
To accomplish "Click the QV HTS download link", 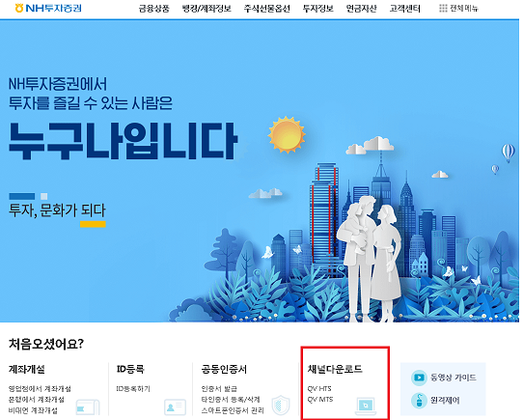I will [x=319, y=388].
